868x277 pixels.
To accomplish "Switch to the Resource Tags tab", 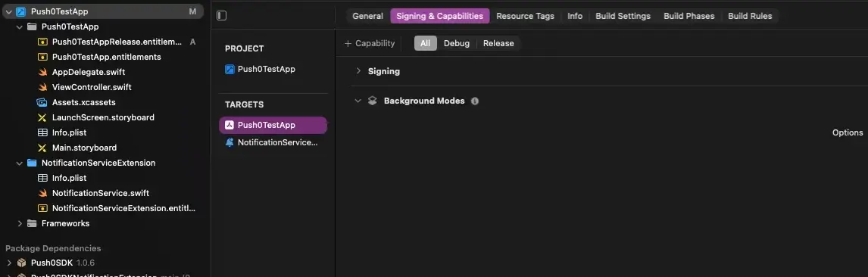I will click(526, 16).
